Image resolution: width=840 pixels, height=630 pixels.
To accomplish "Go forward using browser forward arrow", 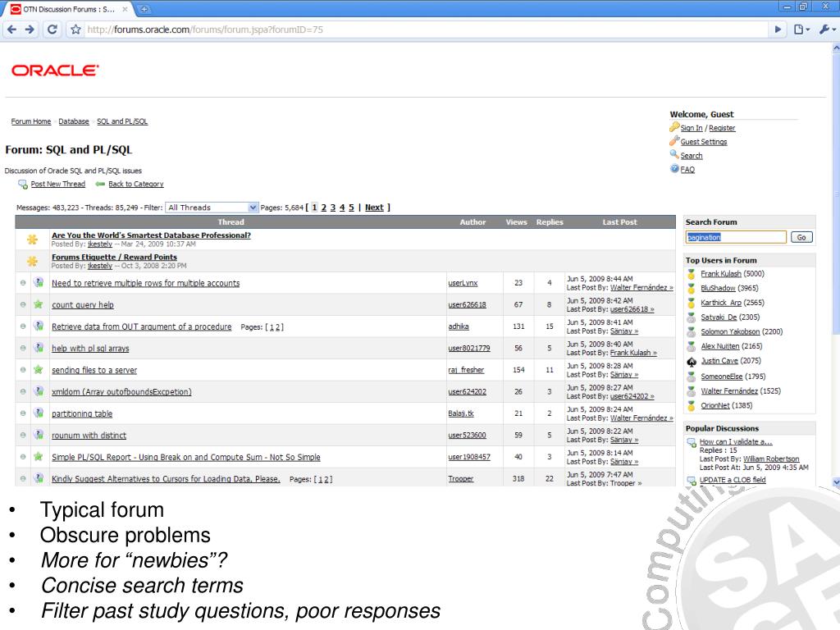I will pos(30,30).
